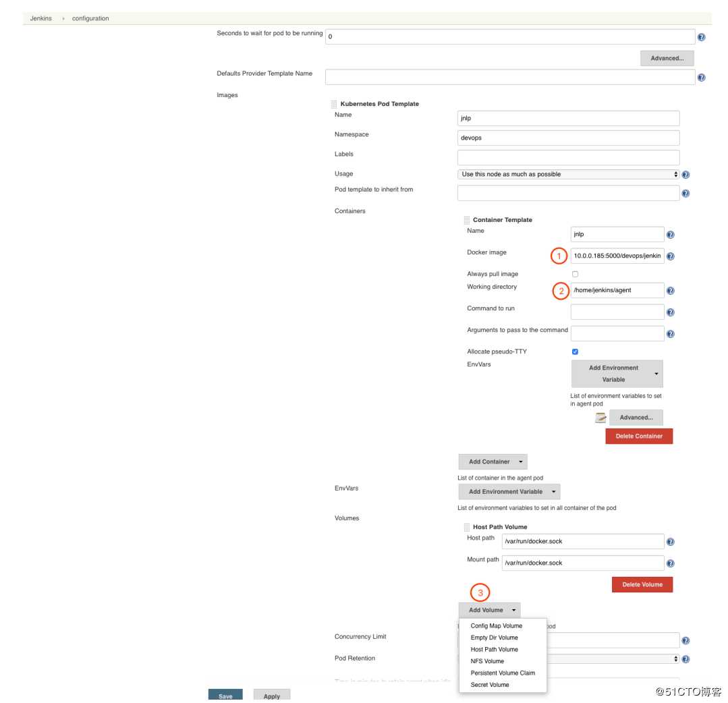
Task: Toggle Always pull image checkbox
Action: pos(575,274)
